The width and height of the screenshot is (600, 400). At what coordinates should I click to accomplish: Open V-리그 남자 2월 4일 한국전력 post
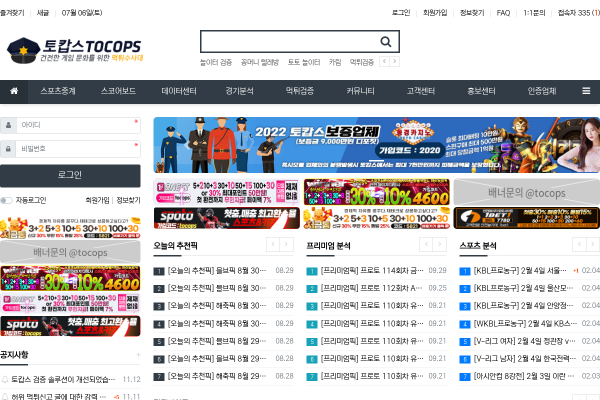(525, 359)
